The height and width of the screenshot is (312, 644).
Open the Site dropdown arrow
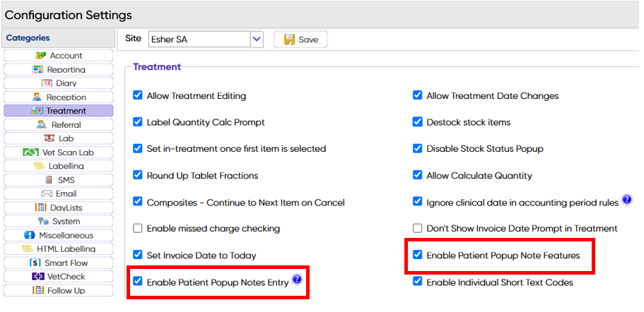click(257, 40)
